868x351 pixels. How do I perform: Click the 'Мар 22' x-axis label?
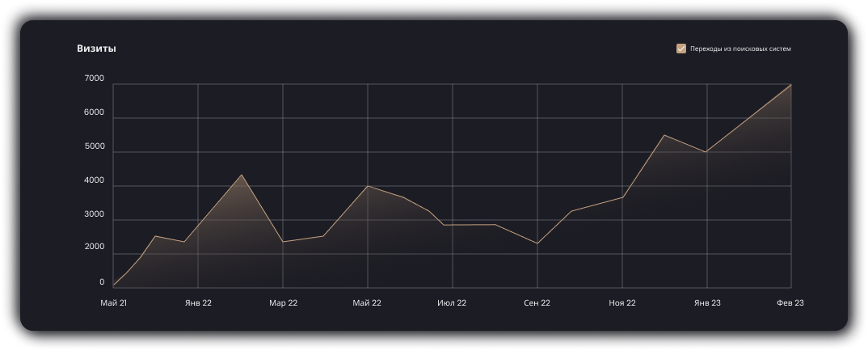pyautogui.click(x=284, y=302)
